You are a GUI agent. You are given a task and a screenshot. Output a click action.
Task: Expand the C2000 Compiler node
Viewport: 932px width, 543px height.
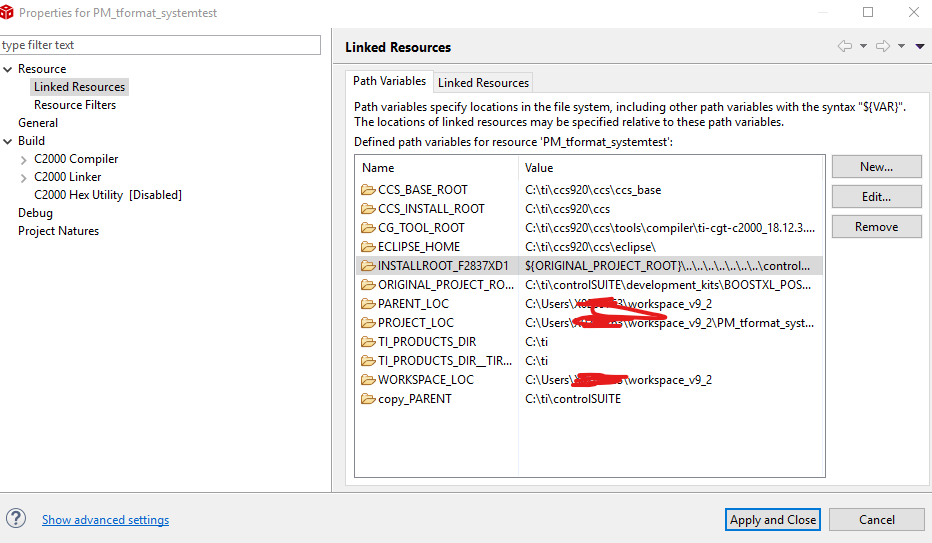pos(24,159)
